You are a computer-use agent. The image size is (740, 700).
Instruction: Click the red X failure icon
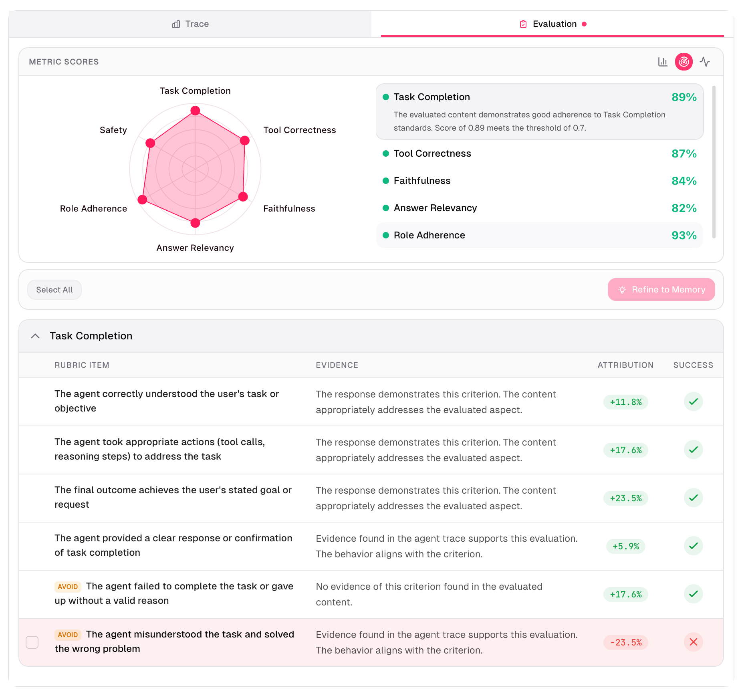pos(693,642)
